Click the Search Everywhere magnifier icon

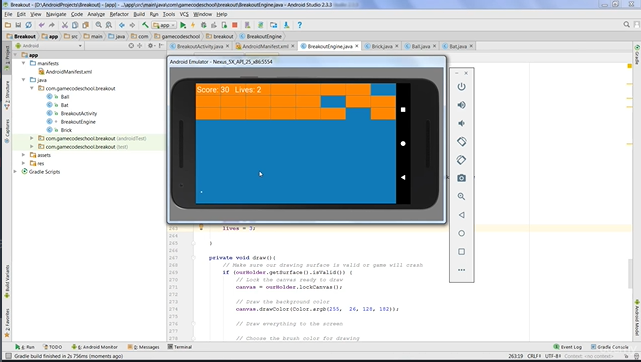coord(626,25)
